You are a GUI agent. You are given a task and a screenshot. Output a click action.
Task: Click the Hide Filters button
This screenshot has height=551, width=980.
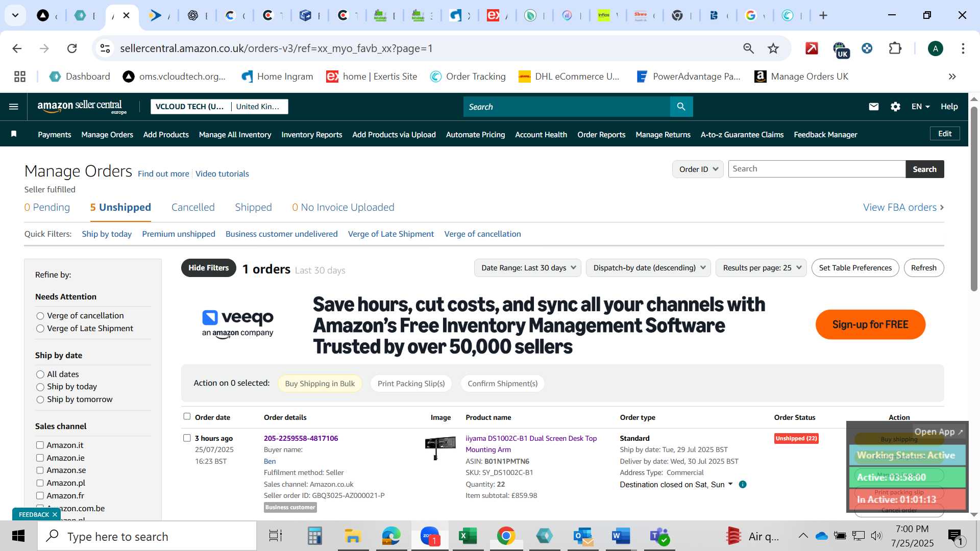pos(208,268)
